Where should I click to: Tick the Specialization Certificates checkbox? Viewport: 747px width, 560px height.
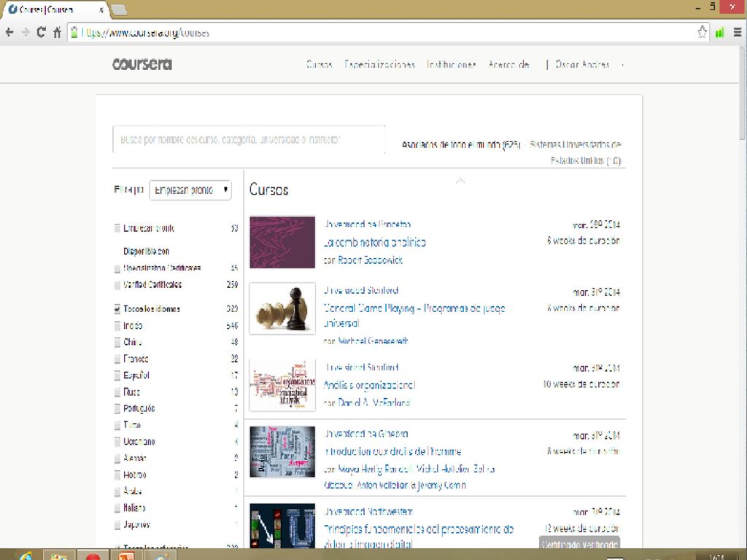117,268
